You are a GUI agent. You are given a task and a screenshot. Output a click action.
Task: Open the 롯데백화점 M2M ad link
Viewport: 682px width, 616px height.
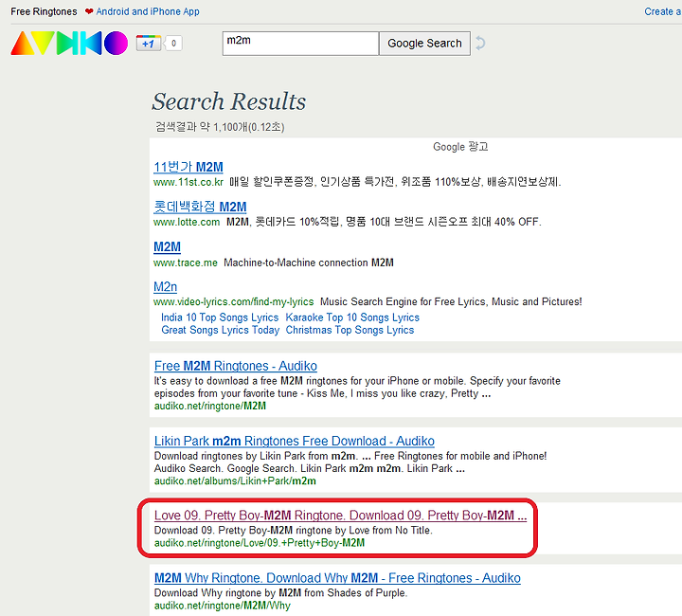click(200, 207)
